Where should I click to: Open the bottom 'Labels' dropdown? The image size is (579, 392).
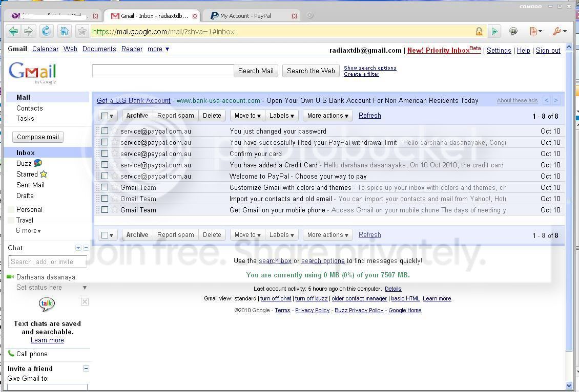(281, 235)
